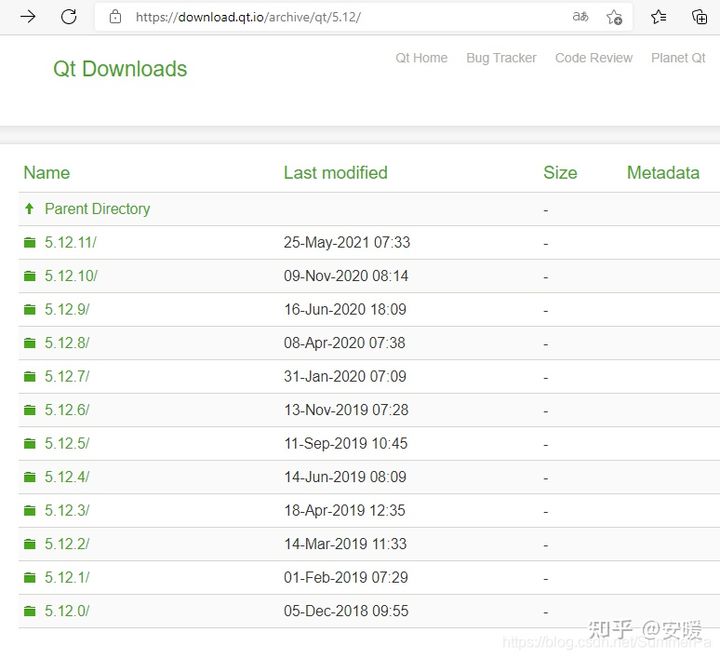Click folder icon next to 5.12.7/
Screen dimensions: 720x659
tap(29, 377)
